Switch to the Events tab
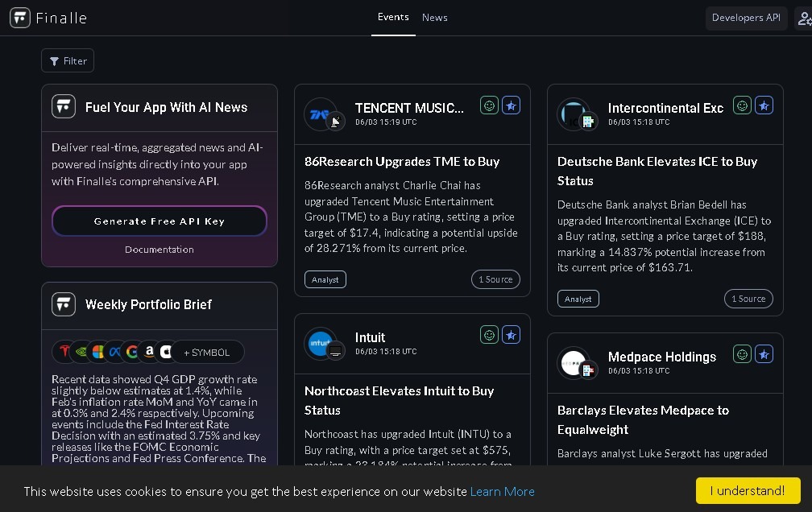812x512 pixels. (x=393, y=17)
